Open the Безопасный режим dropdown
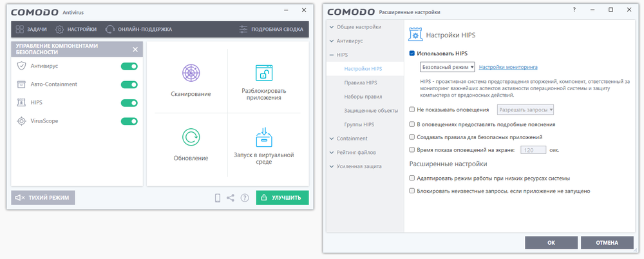644x259 pixels. tap(448, 66)
